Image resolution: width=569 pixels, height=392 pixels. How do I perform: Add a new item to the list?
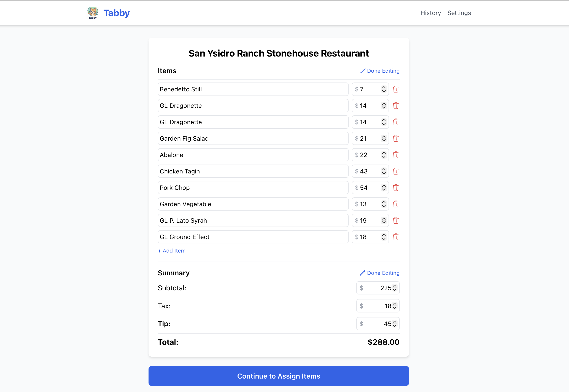172,250
